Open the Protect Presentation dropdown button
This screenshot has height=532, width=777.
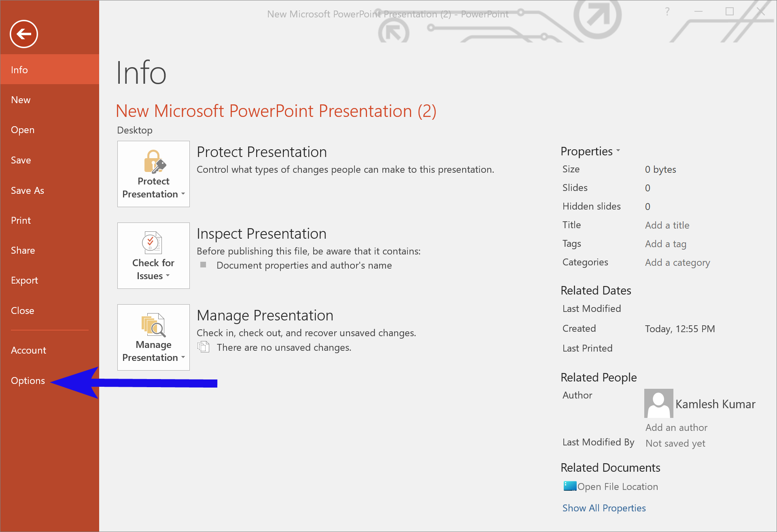point(153,174)
